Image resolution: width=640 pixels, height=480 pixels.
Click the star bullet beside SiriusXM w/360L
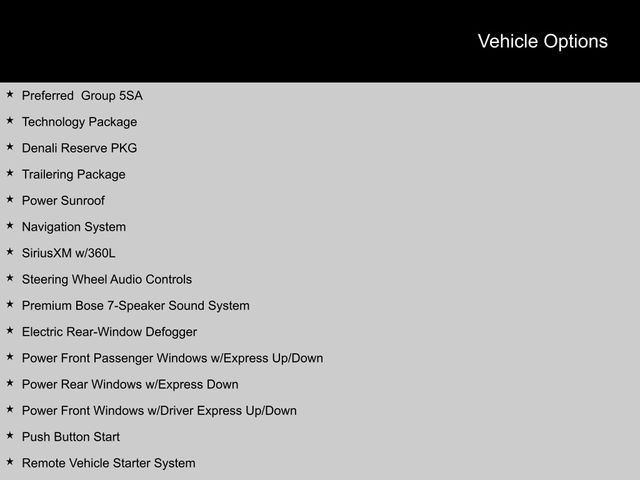tap(9, 252)
